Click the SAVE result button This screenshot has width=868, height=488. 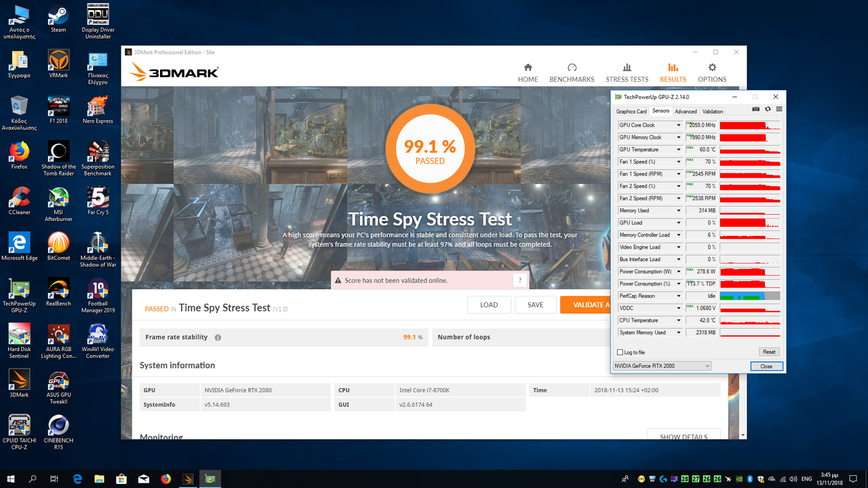click(x=535, y=305)
